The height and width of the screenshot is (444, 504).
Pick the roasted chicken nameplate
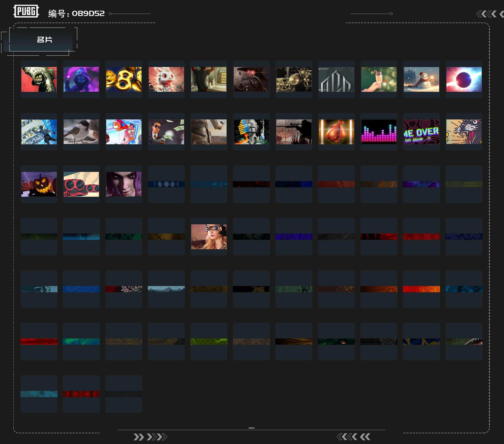pos(336,132)
